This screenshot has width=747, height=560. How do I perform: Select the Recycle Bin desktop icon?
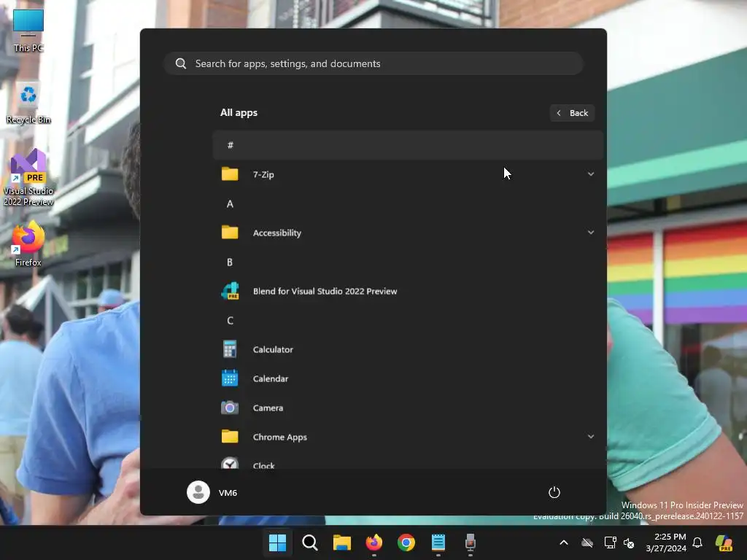28,103
